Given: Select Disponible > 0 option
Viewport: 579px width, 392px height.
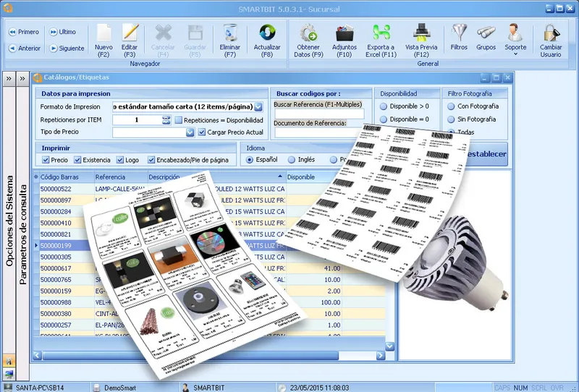Looking at the screenshot, I should (384, 106).
